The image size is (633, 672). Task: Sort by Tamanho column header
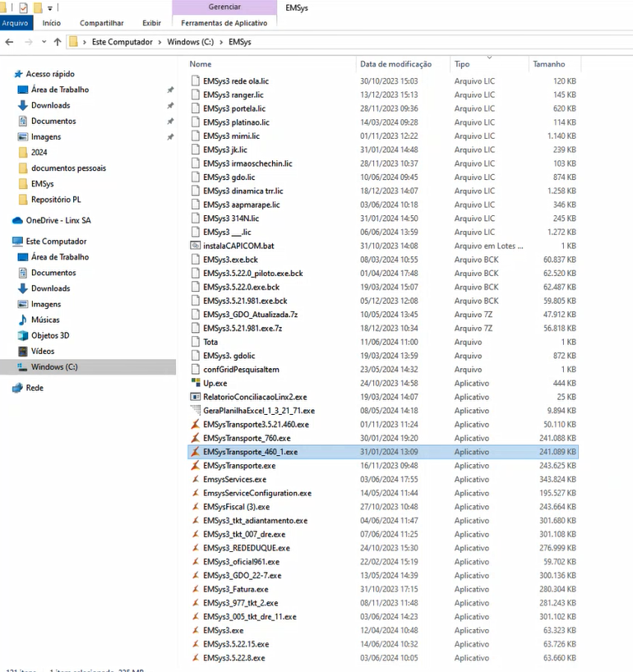(549, 64)
